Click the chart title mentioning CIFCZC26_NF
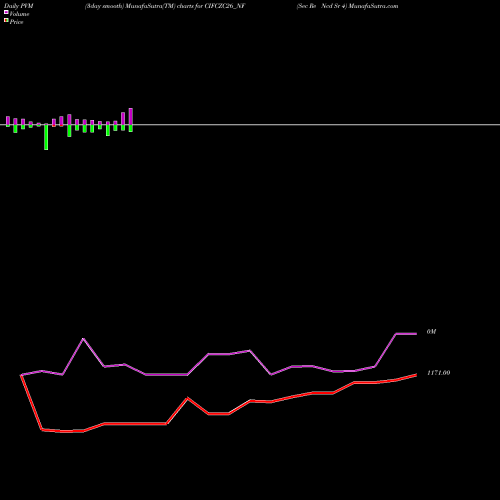The width and height of the screenshot is (500, 500). (165, 6)
